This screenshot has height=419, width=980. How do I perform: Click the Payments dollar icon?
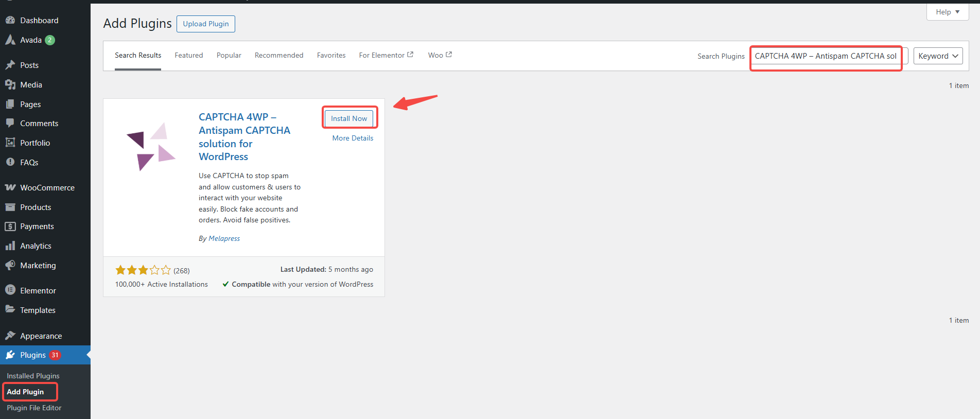click(10, 226)
